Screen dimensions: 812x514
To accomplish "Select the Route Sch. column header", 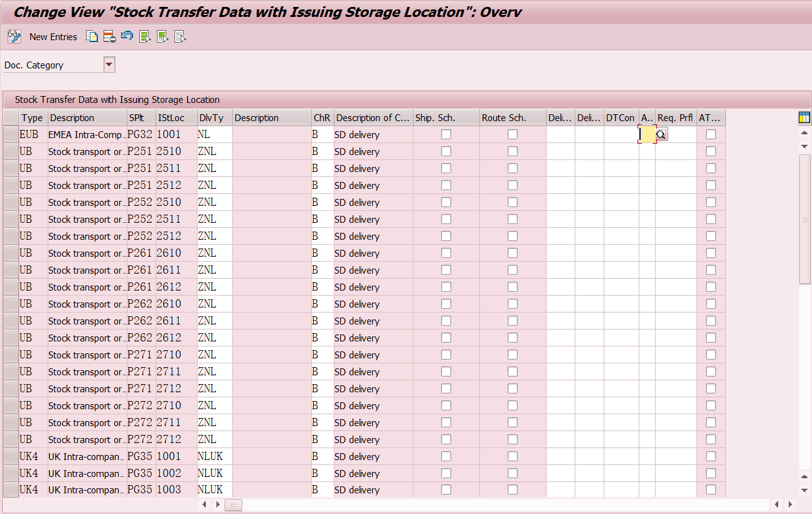I will (x=513, y=118).
